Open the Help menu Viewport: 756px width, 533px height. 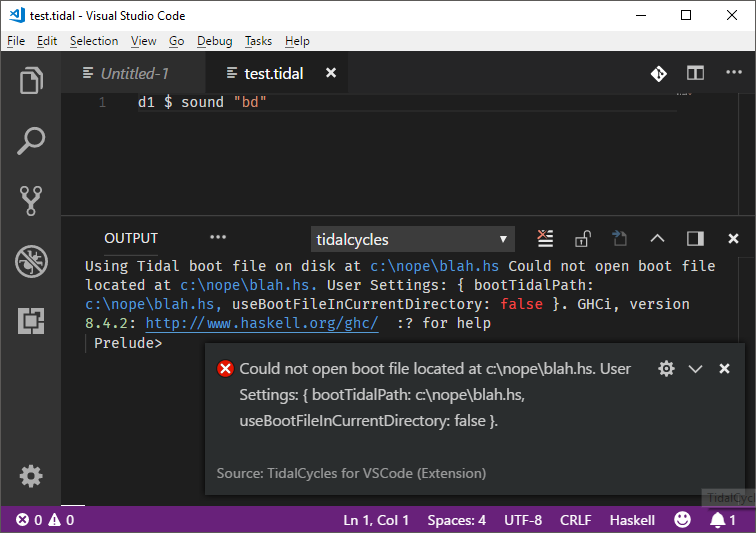(x=297, y=41)
